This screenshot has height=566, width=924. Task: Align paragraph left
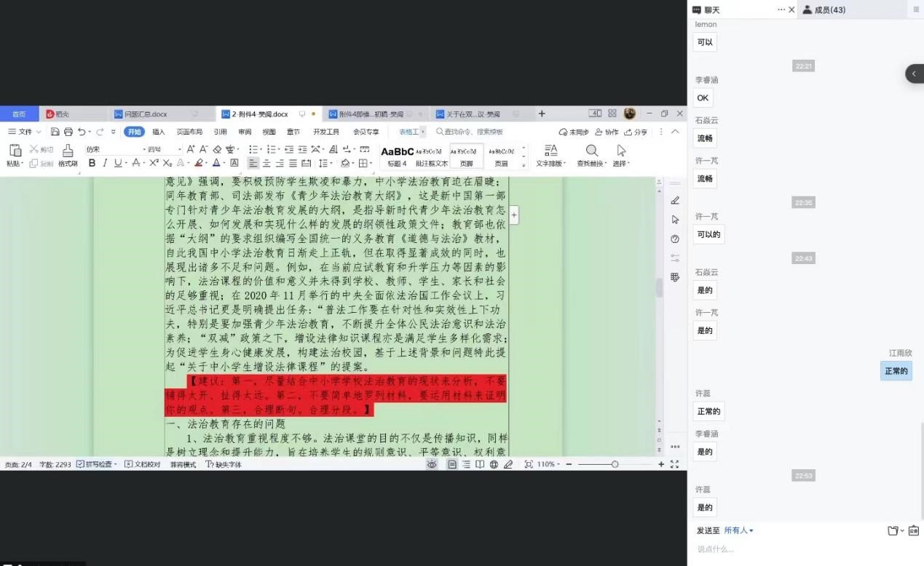(x=253, y=163)
